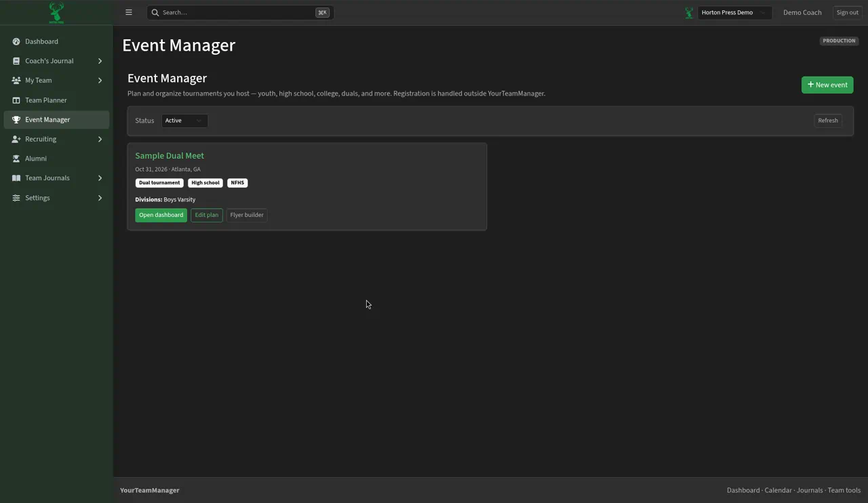Click the Recruiting add-user icon
The height and width of the screenshot is (503, 868).
(x=16, y=139)
